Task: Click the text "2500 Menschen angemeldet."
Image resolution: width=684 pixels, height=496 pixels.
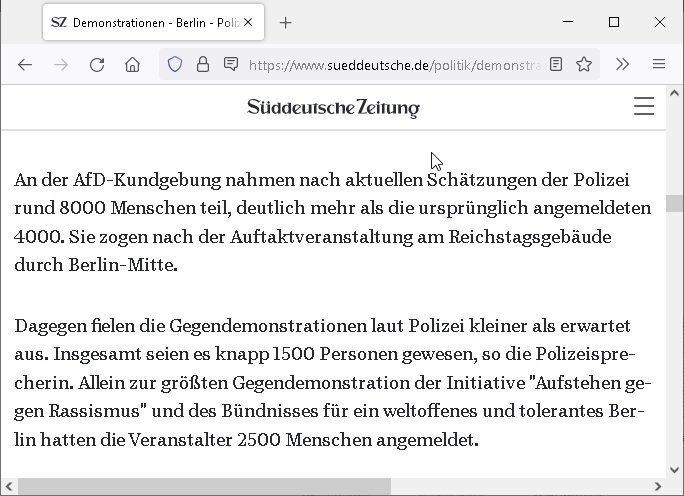Action: (x=358, y=440)
